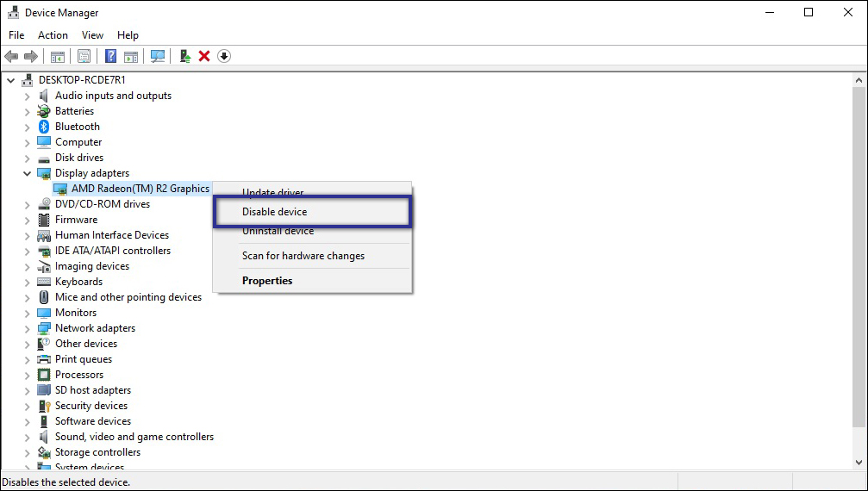Viewport: 868px width, 491px height.
Task: Click the Scan for hardware changes toolbar icon
Action: 158,56
